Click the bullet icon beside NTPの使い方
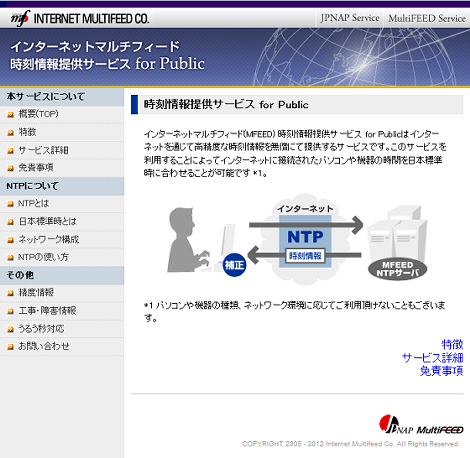 [11, 258]
